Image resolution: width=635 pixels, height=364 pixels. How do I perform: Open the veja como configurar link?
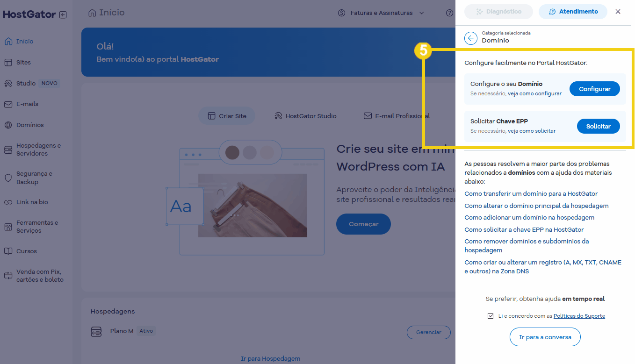(534, 93)
